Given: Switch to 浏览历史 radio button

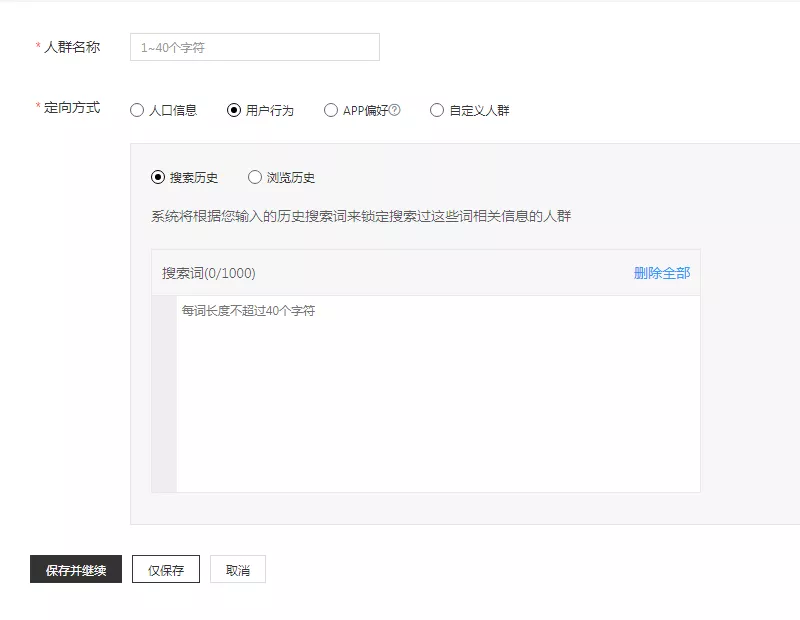Looking at the screenshot, I should [255, 177].
